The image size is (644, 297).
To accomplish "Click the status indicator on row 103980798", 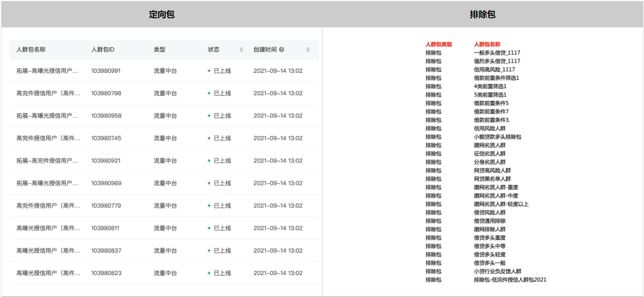I will [x=209, y=93].
